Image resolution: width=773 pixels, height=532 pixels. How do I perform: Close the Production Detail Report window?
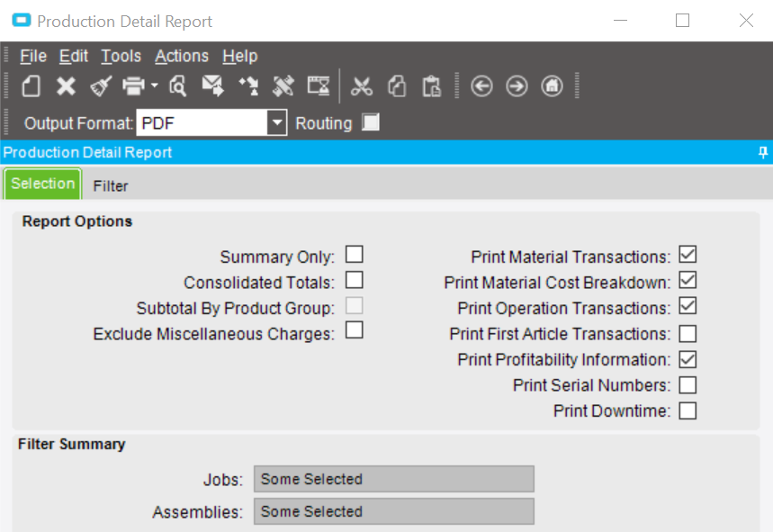(x=746, y=21)
